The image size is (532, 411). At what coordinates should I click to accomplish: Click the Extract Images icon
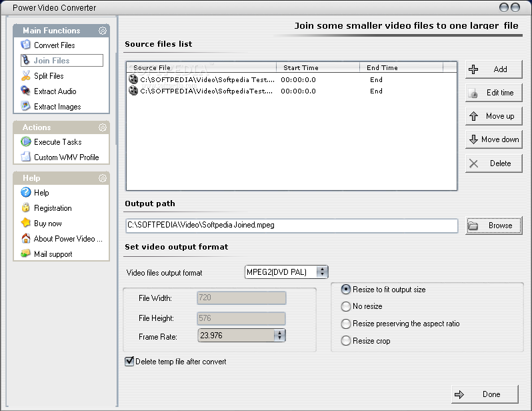(x=26, y=106)
